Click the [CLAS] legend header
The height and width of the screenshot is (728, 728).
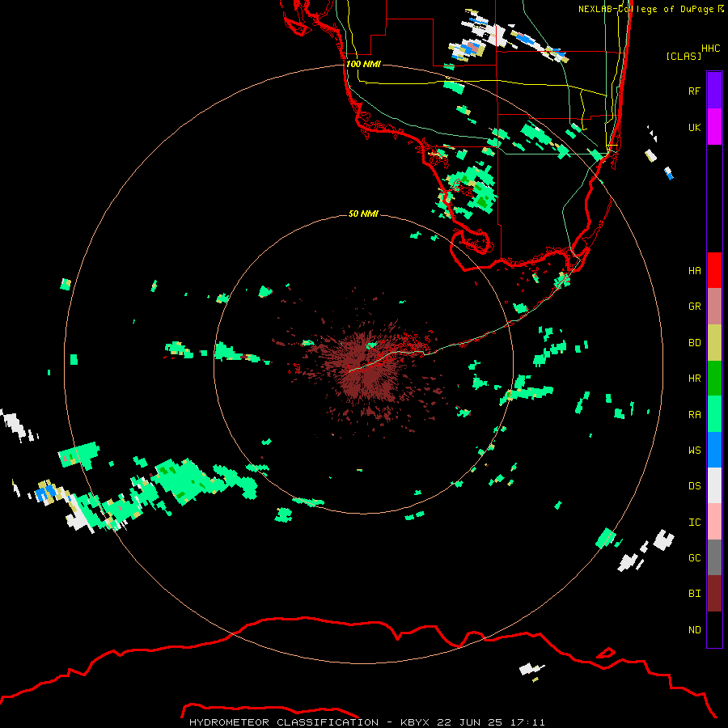tap(683, 57)
